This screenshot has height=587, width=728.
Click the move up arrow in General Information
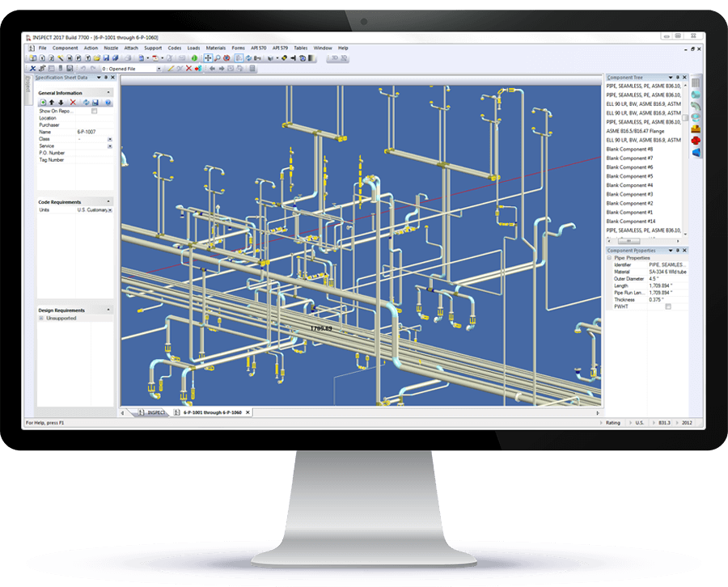52,102
